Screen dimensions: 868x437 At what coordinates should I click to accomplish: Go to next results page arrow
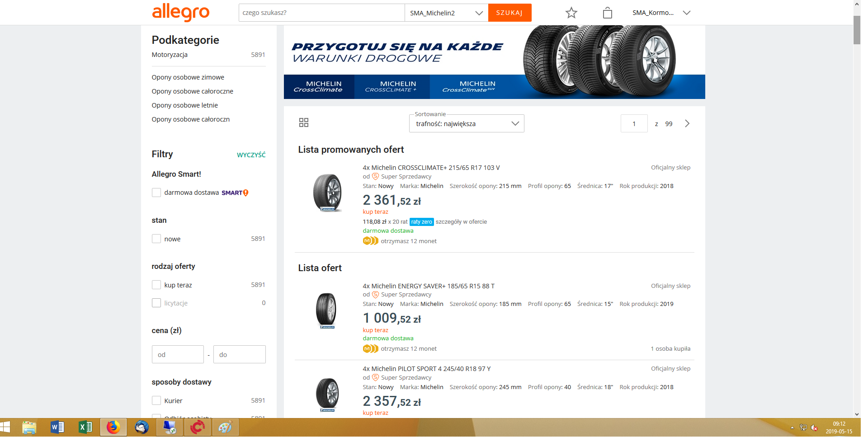tap(687, 123)
